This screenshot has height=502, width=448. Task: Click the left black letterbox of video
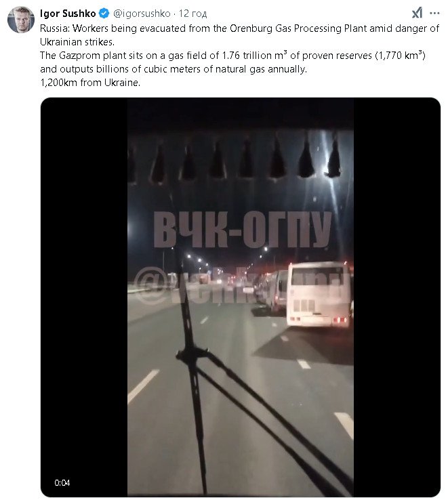(84, 297)
